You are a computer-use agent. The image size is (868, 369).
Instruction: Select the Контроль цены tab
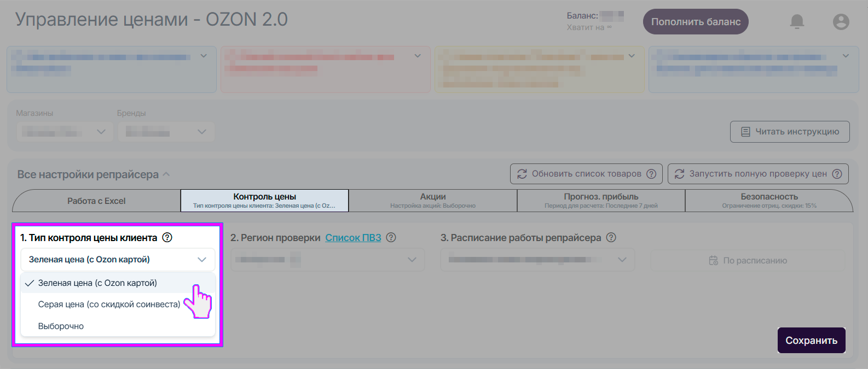pos(264,201)
